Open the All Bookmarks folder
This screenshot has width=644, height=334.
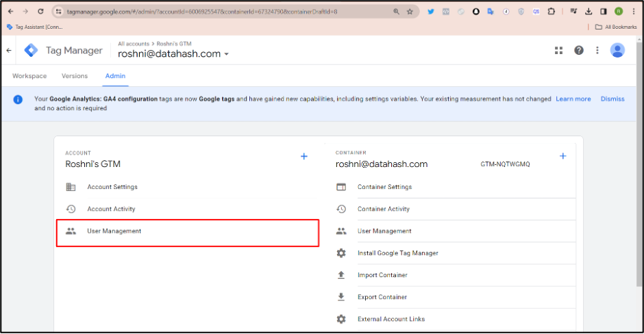click(x=616, y=27)
